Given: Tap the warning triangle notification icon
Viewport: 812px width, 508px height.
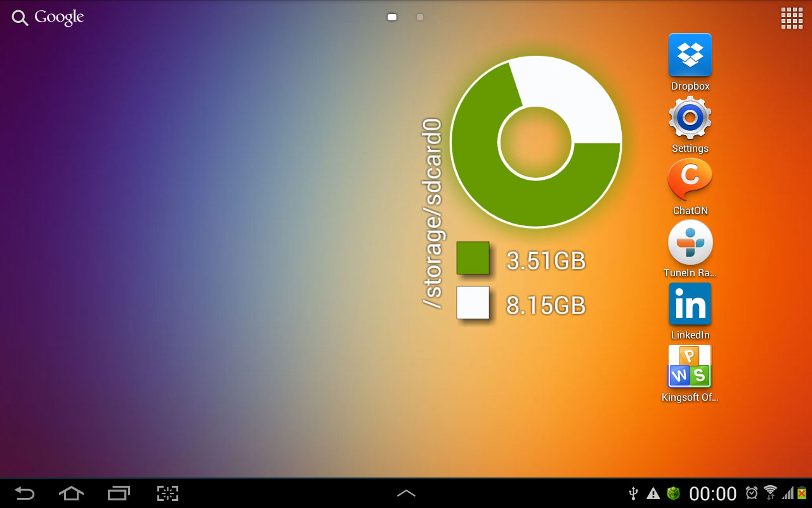Looking at the screenshot, I should click(x=653, y=493).
